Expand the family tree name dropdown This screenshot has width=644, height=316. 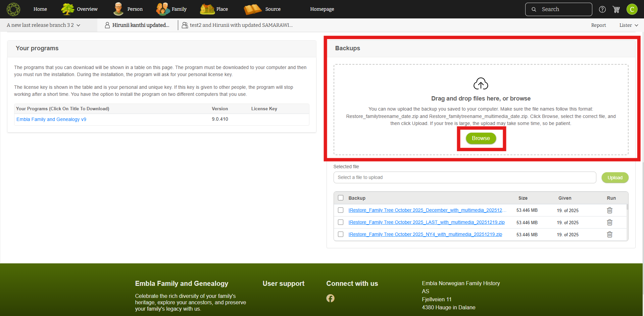pyautogui.click(x=44, y=25)
